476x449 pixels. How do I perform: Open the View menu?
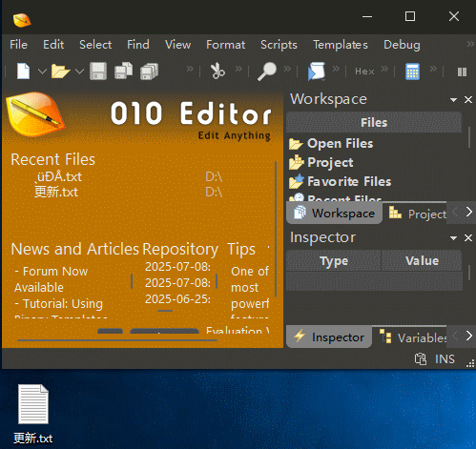[x=177, y=45]
